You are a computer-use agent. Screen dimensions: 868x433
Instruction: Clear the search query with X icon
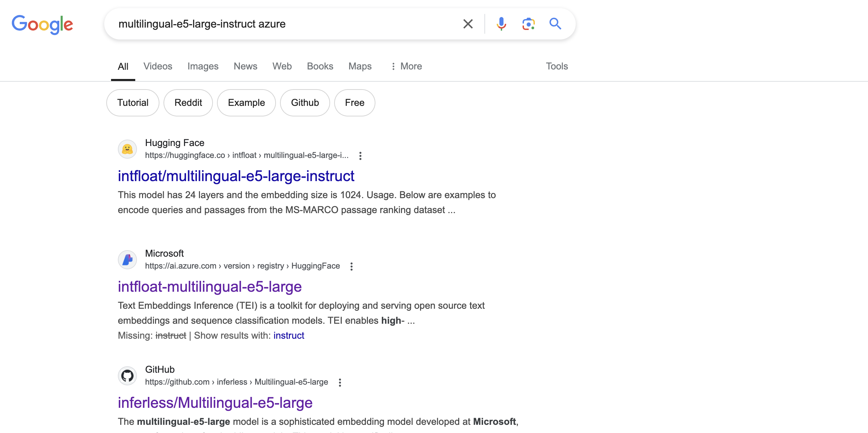(468, 24)
